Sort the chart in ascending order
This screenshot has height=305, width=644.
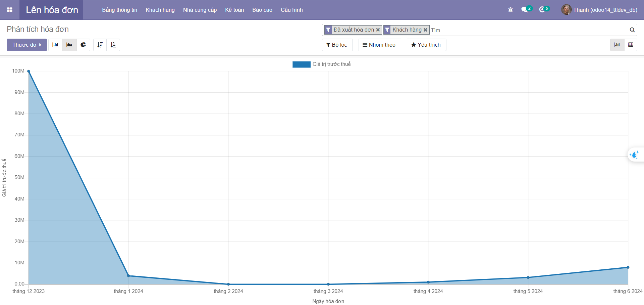(113, 45)
